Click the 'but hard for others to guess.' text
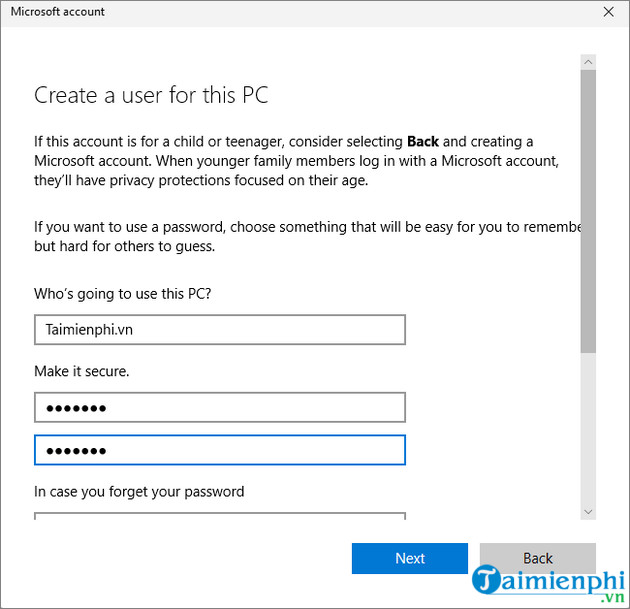The width and height of the screenshot is (630, 609). pos(125,246)
